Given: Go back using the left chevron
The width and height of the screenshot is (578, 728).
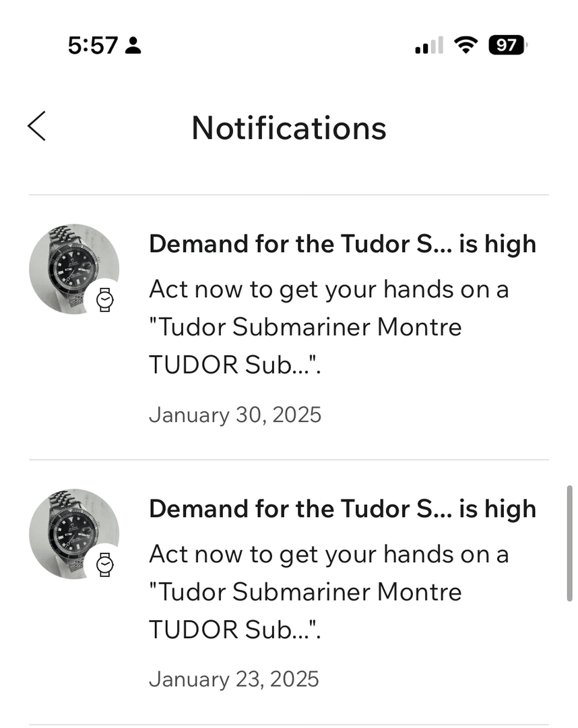Looking at the screenshot, I should tap(37, 127).
